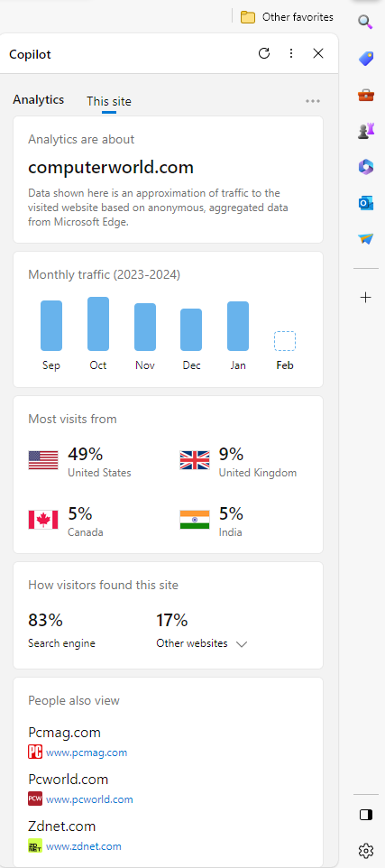Image resolution: width=385 pixels, height=868 pixels.
Task: Open analytics ellipsis options
Action: coord(313,101)
